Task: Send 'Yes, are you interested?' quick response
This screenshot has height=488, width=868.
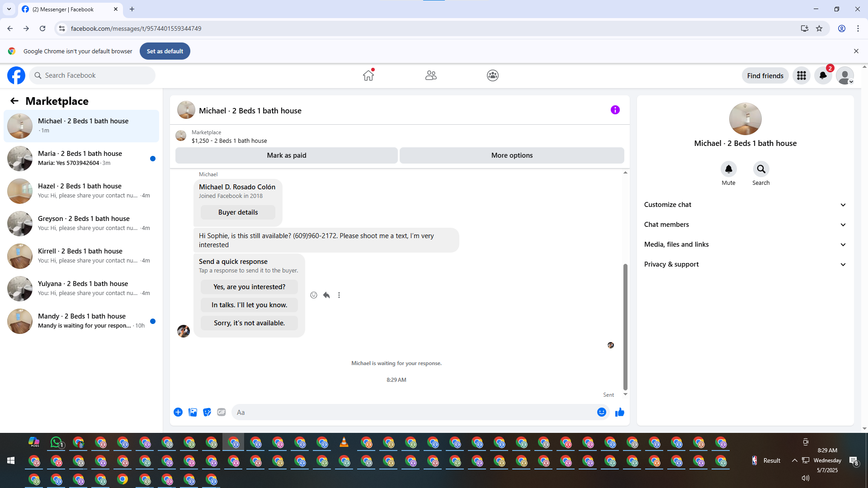Action: coord(249,287)
